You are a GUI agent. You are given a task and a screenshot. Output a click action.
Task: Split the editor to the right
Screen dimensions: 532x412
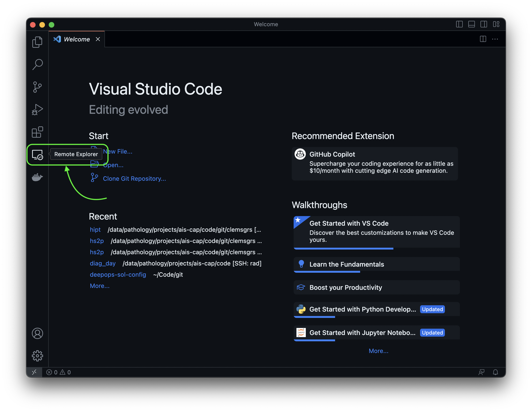tap(483, 39)
